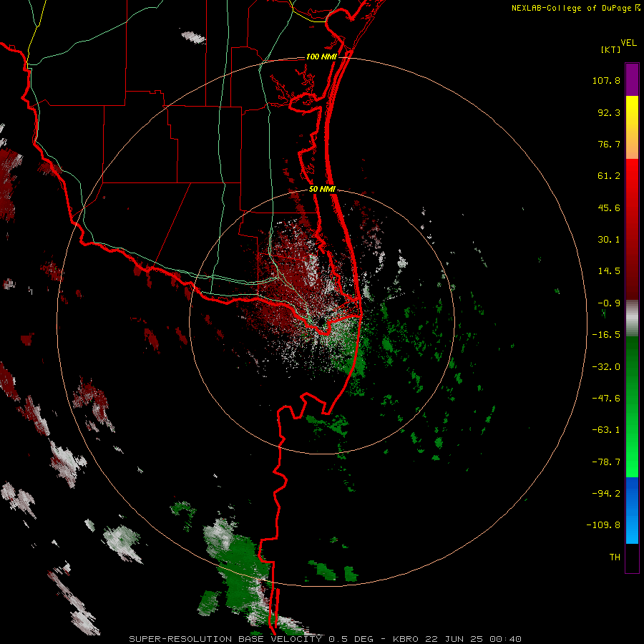Screen dimensions: 644x644
Task: Click the 100 NMI range ring label
Action: point(321,57)
